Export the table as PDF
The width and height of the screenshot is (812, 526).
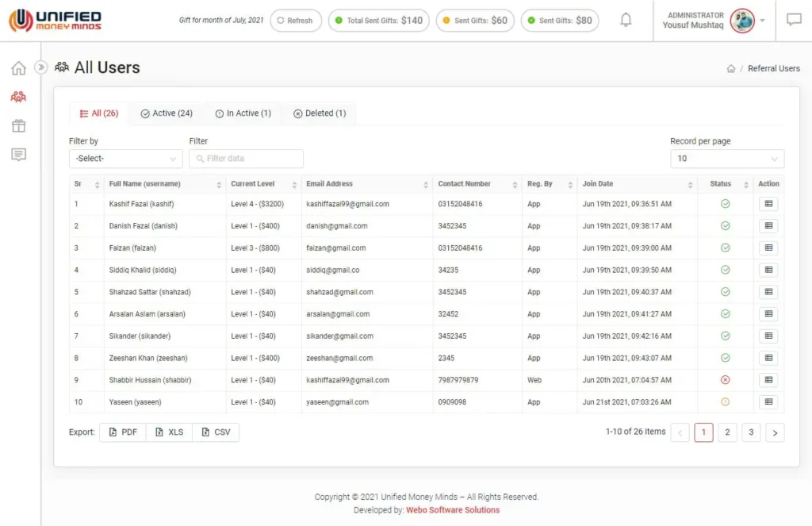(123, 432)
